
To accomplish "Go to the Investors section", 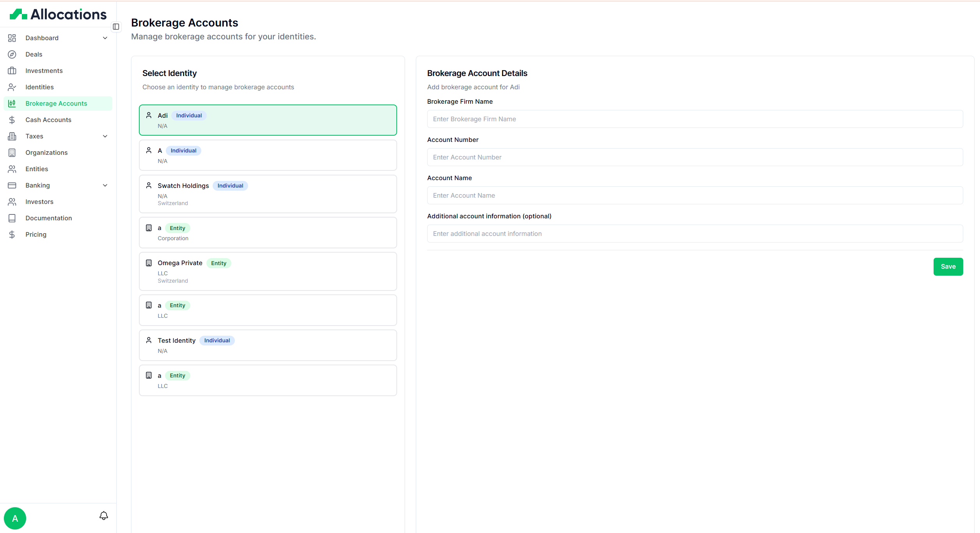I will (x=39, y=202).
